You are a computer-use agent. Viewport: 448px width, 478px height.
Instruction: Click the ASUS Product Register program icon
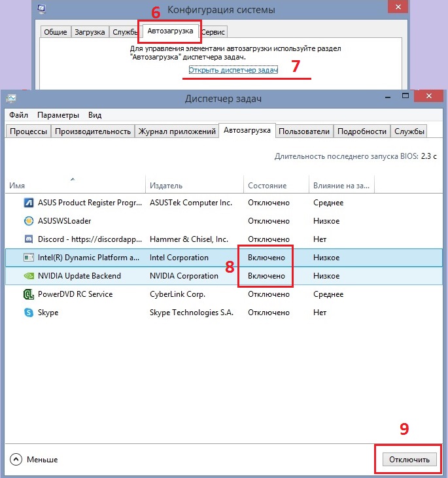pos(29,203)
